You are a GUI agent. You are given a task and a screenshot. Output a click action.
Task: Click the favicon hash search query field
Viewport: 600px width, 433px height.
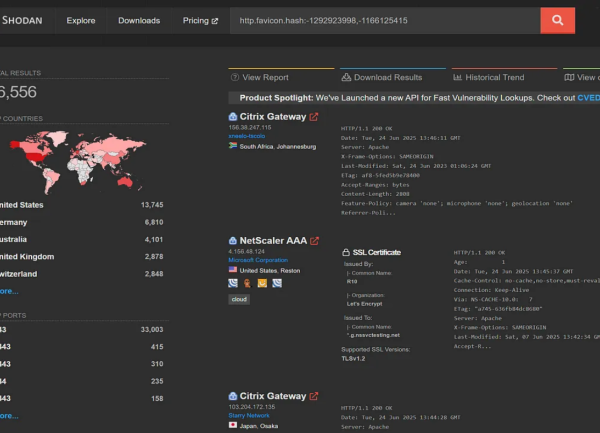[385, 21]
